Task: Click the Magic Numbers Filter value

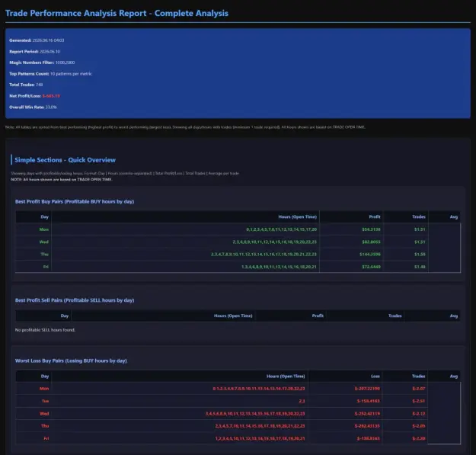Action: tap(65, 62)
